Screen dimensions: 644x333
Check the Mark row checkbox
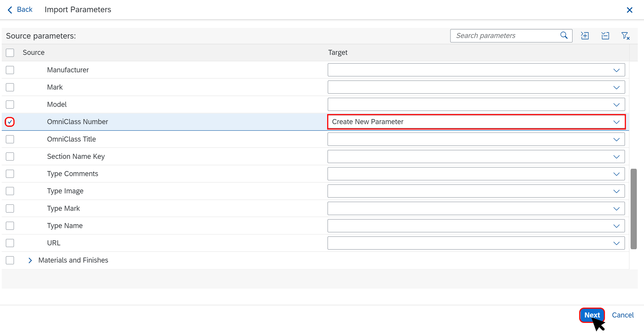coord(10,87)
